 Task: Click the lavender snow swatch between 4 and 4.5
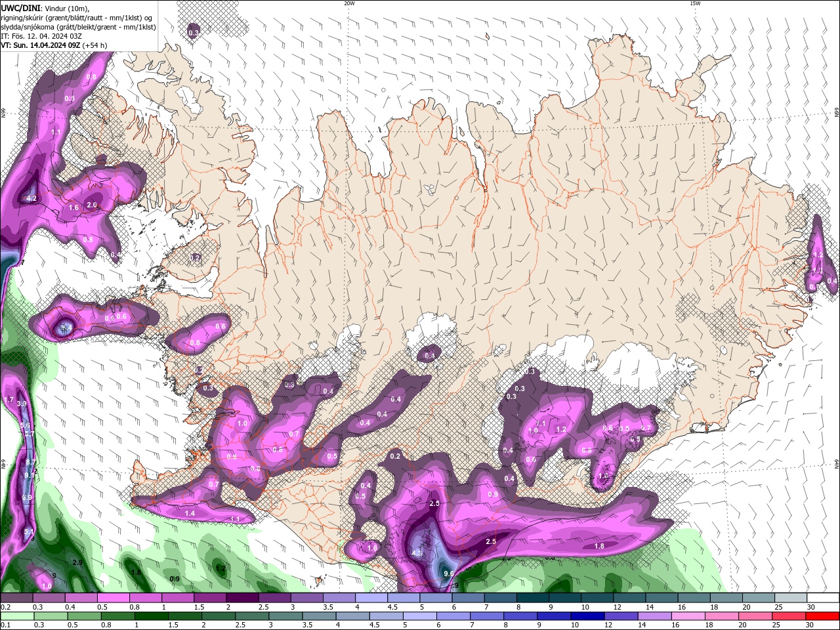coord(371,598)
